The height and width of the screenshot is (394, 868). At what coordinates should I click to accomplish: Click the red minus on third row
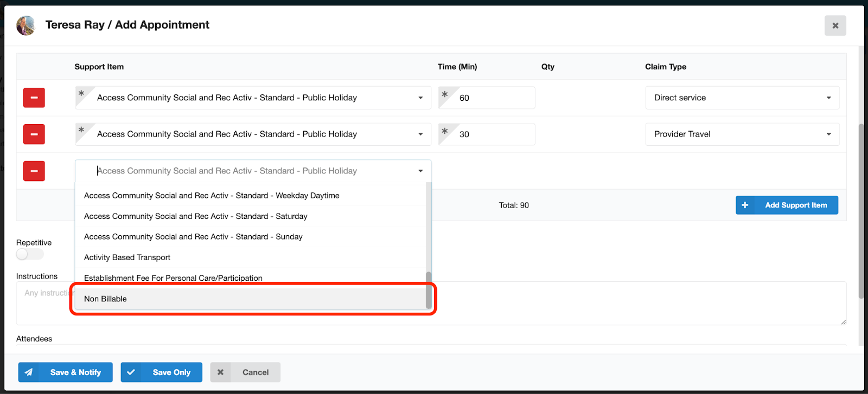click(x=34, y=171)
